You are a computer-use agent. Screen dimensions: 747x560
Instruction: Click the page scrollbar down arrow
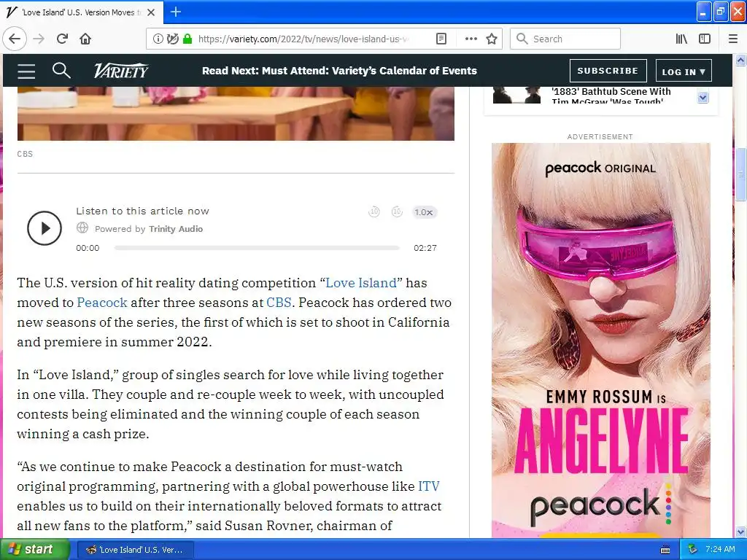tap(740, 532)
